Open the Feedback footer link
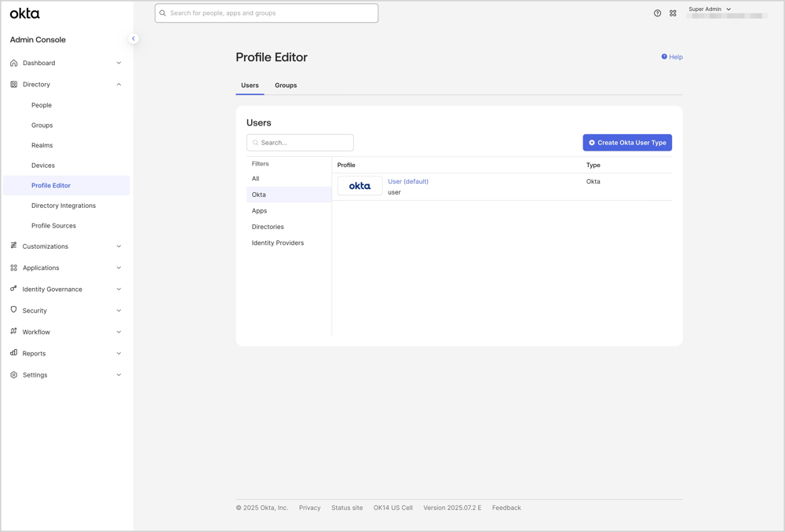 tap(506, 508)
